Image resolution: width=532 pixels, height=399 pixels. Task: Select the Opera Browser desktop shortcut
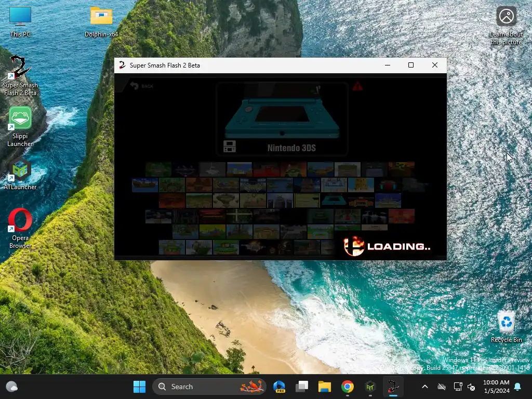pyautogui.click(x=20, y=229)
